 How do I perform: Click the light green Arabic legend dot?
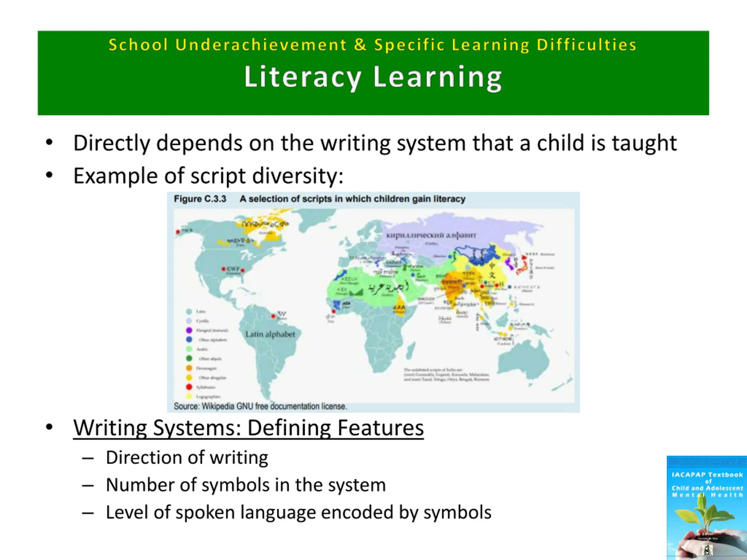coord(189,349)
